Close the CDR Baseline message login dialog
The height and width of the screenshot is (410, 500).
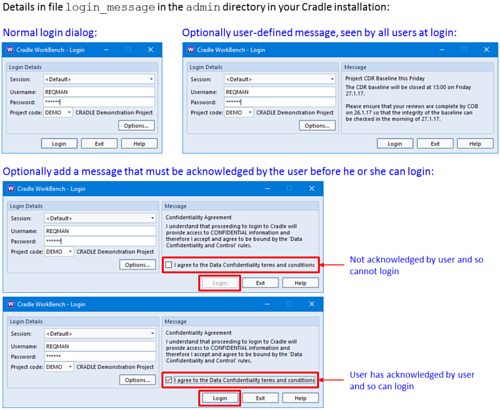(487, 50)
